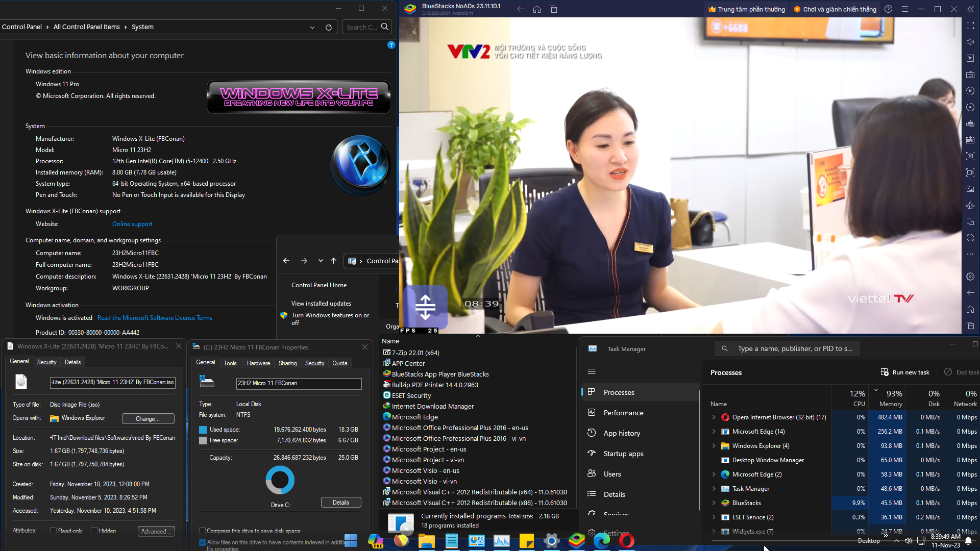This screenshot has height=551, width=980.
Task: Click Turn Windows features on or off
Action: point(330,319)
